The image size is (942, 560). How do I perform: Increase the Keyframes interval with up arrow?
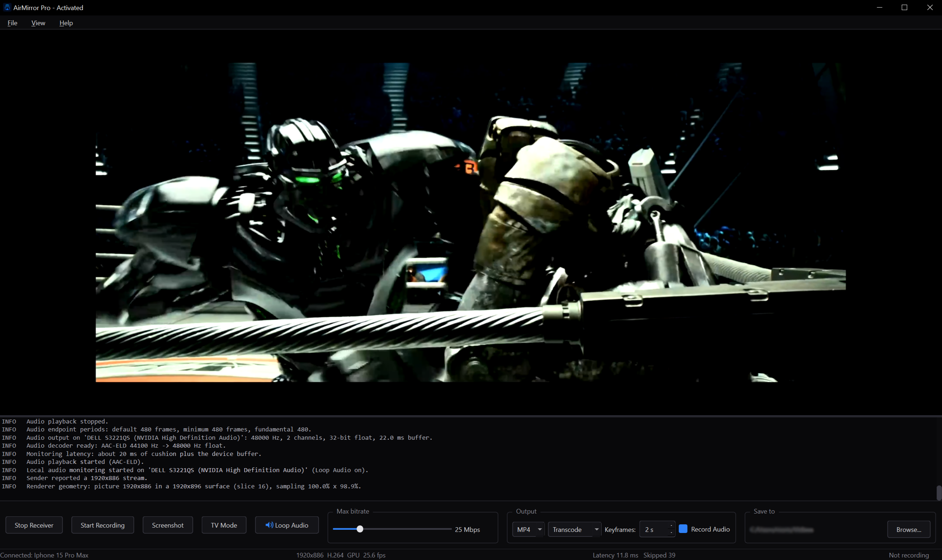click(671, 526)
